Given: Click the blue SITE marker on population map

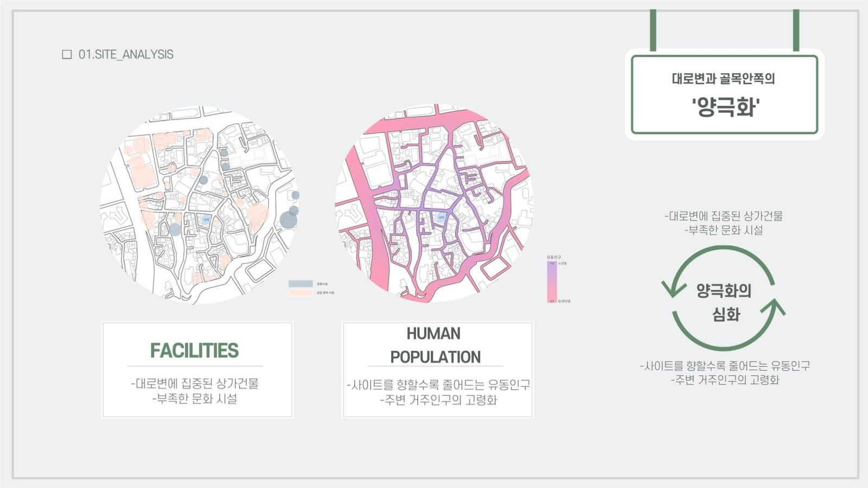Looking at the screenshot, I should [x=441, y=218].
